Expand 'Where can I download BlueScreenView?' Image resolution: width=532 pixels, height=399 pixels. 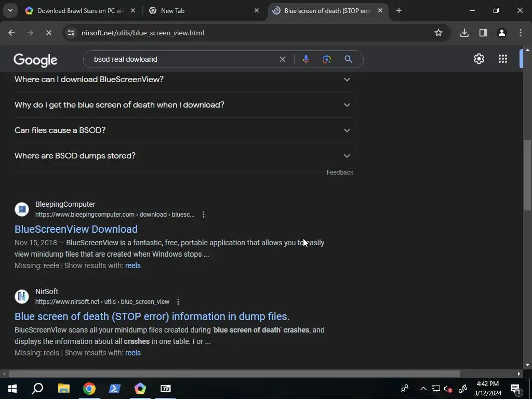pos(184,79)
